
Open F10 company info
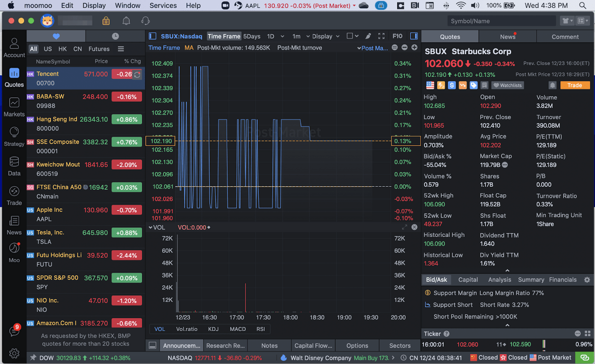tap(397, 36)
